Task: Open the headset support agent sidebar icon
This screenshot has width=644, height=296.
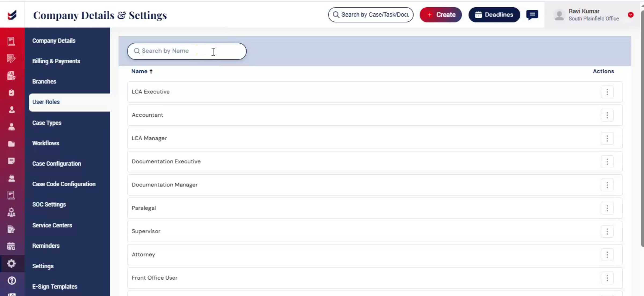Action: click(x=12, y=178)
